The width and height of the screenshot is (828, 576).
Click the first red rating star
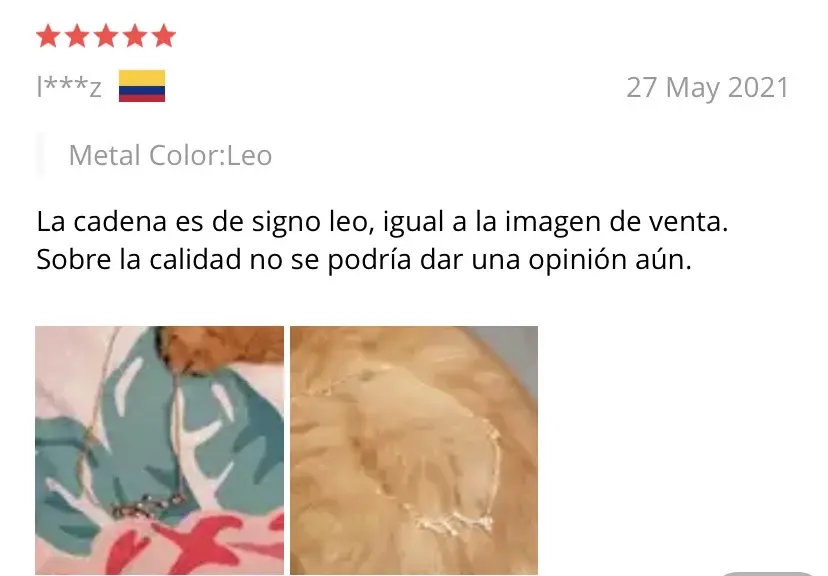(48, 36)
